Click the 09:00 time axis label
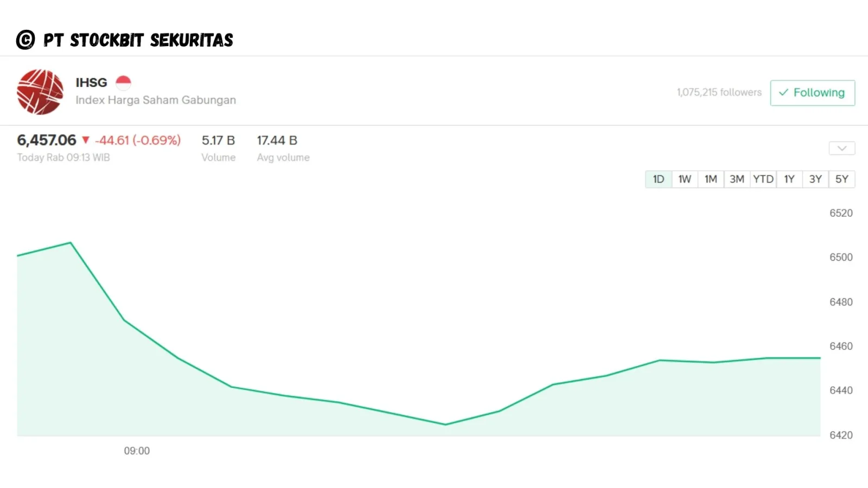The height and width of the screenshot is (488, 868). coord(137,451)
